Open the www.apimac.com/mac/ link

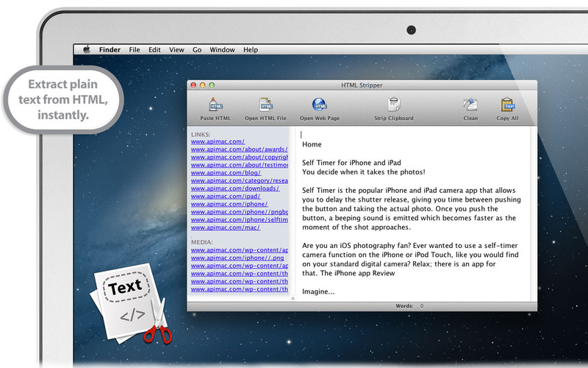226,228
